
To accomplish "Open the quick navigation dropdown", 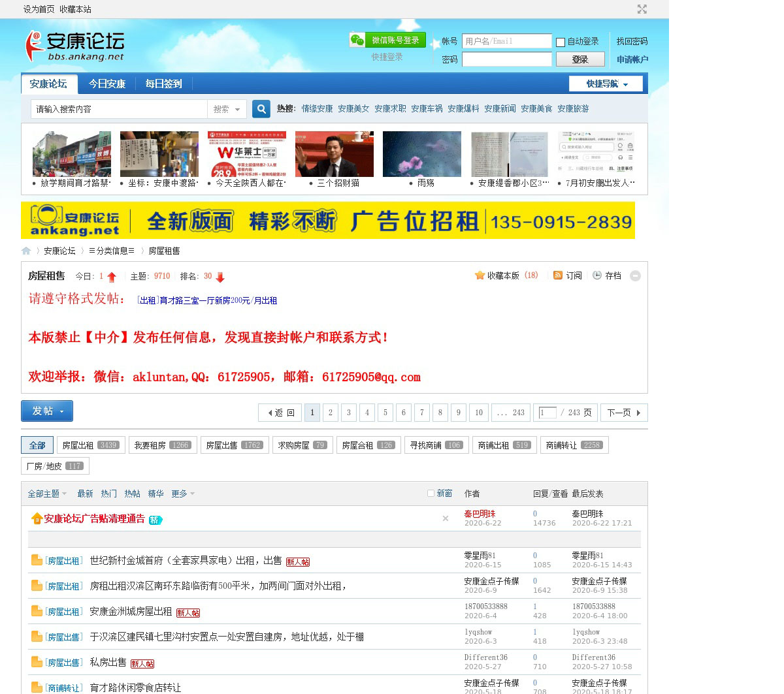I will tap(606, 84).
